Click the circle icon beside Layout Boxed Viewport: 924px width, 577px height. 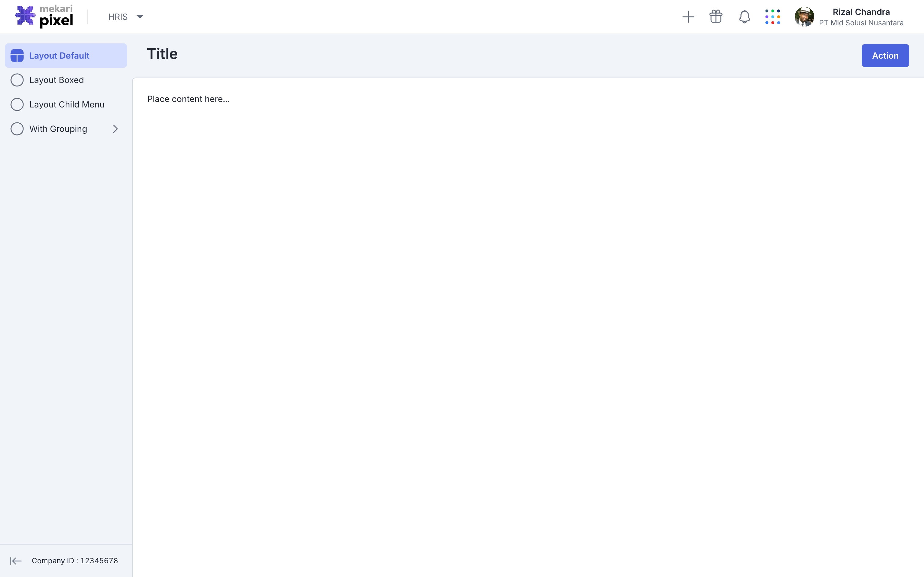pyautogui.click(x=17, y=80)
